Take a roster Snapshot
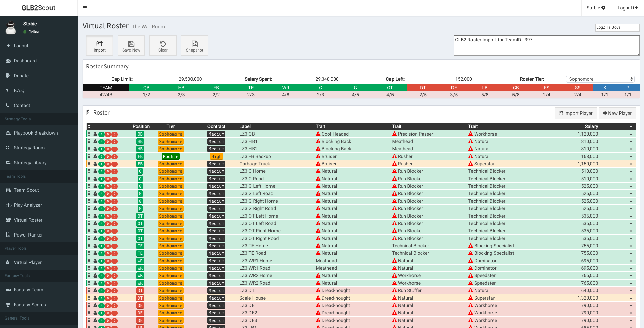Image resolution: width=644 pixels, height=328 pixels. pyautogui.click(x=195, y=45)
